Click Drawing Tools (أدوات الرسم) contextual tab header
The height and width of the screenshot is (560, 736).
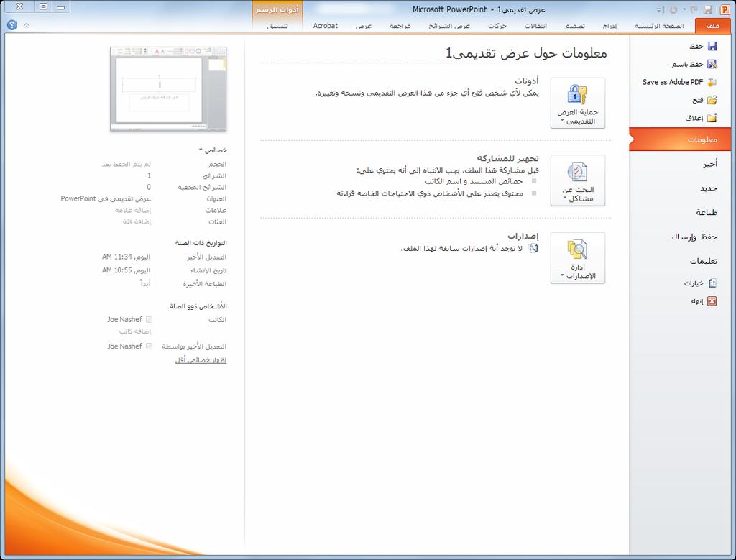pyautogui.click(x=277, y=9)
